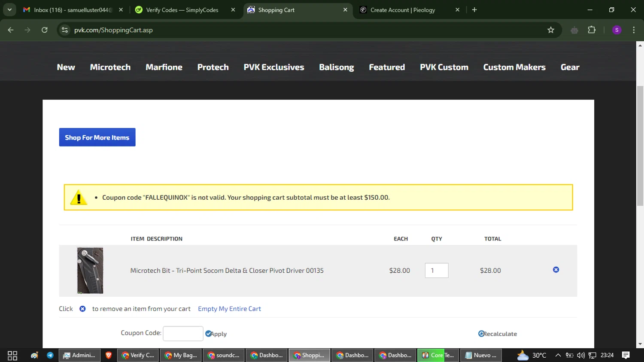Click the Shop For More Items button
Viewport: 644px width, 362px height.
pyautogui.click(x=97, y=137)
